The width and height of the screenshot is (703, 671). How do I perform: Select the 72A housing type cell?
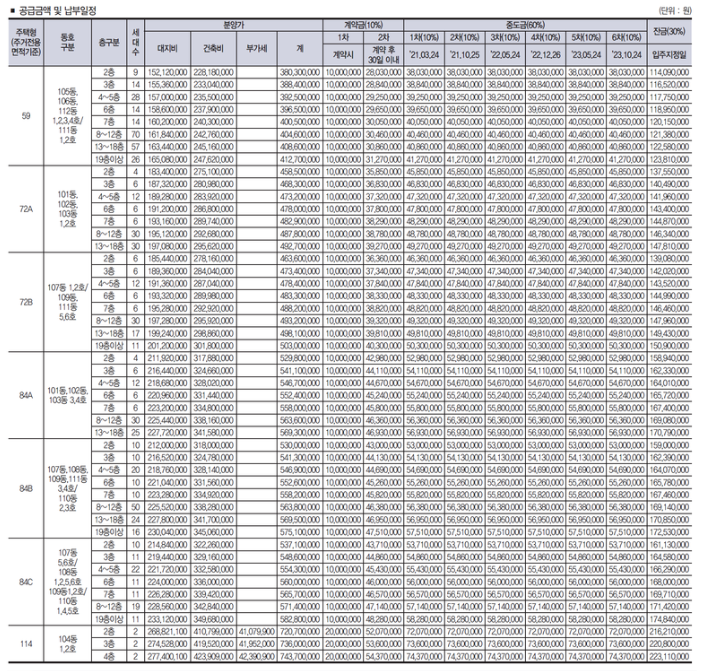[26, 209]
